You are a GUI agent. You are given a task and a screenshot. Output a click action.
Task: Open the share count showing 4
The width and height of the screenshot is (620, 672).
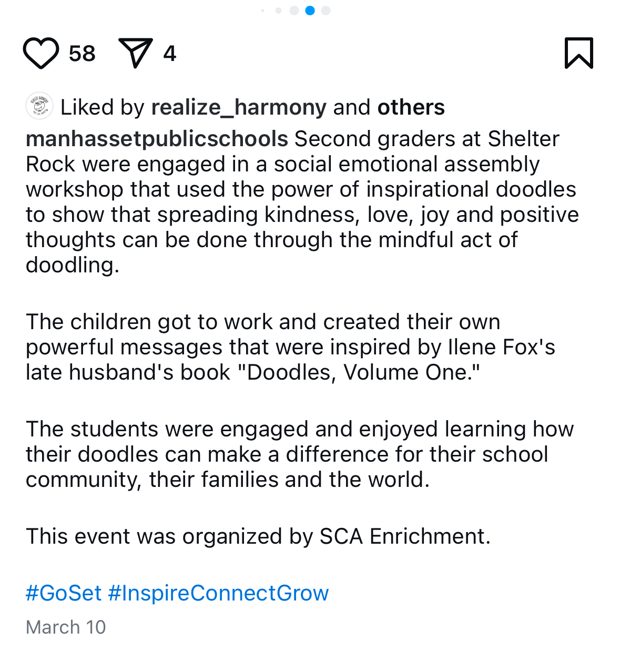pyautogui.click(x=169, y=54)
